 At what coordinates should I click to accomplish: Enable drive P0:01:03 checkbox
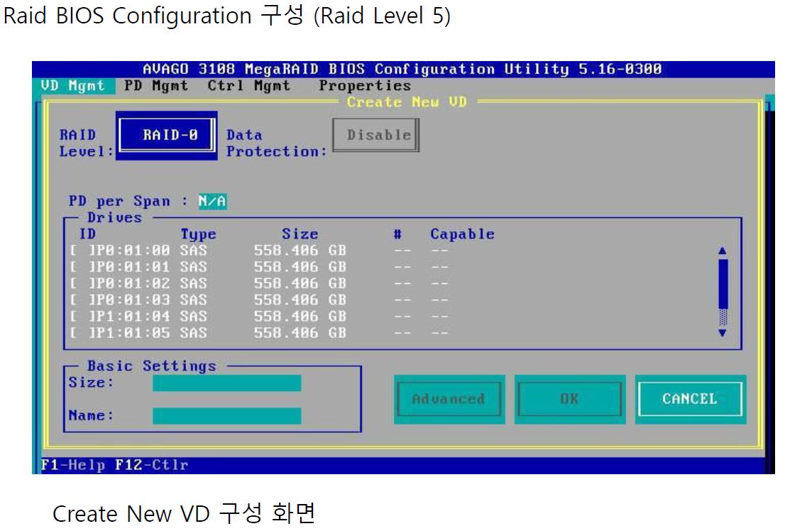[80, 300]
